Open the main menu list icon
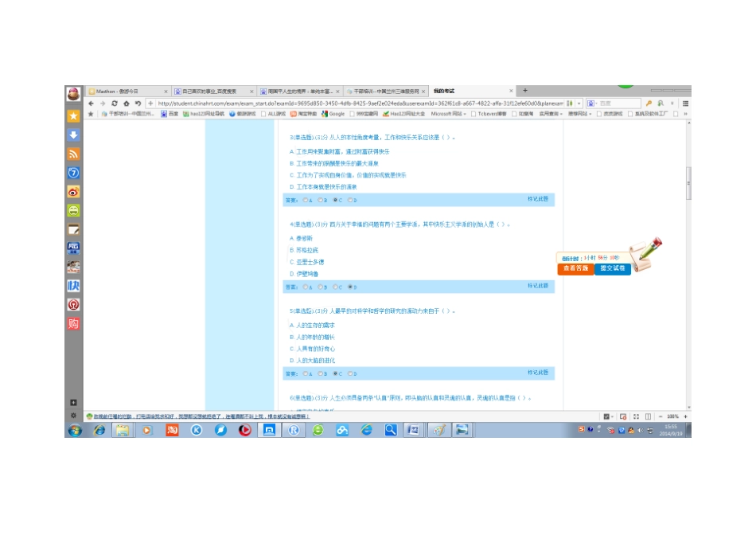 point(685,103)
